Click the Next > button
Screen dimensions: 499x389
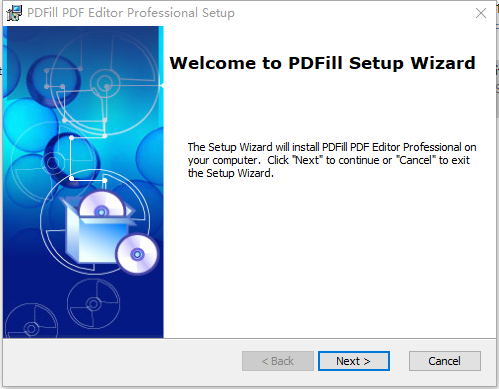click(x=354, y=361)
